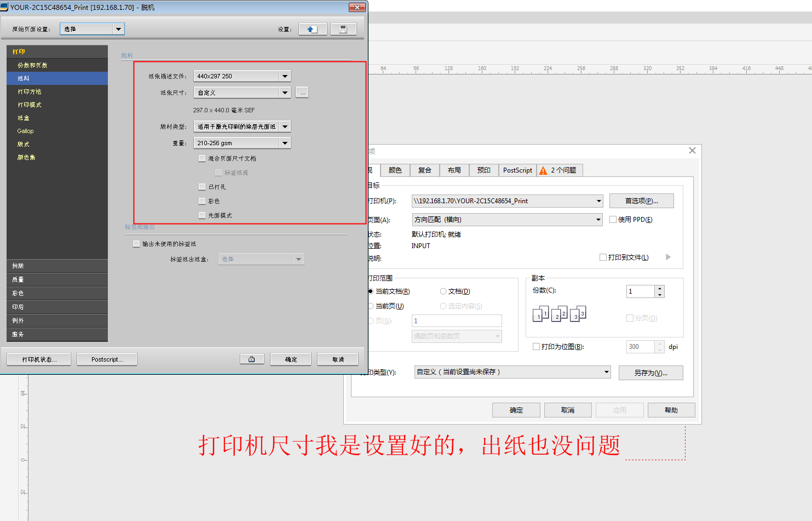Select 纸料 item in the sidebar
812x521 pixels.
coord(57,78)
